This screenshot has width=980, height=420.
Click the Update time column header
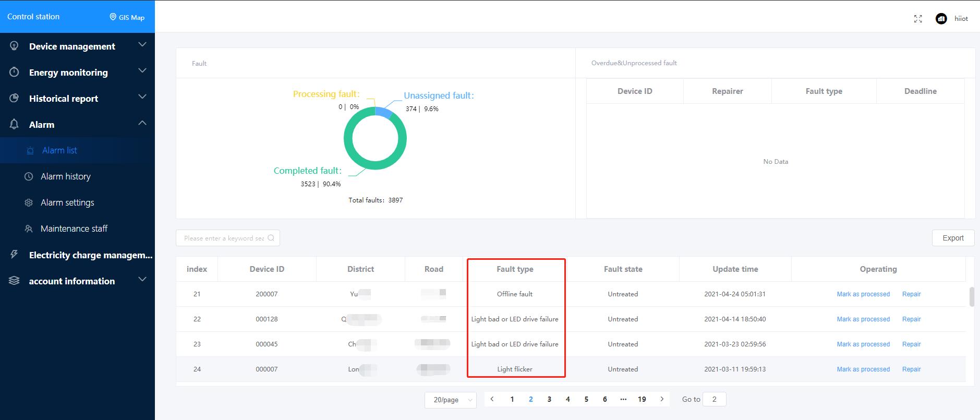pyautogui.click(x=735, y=269)
